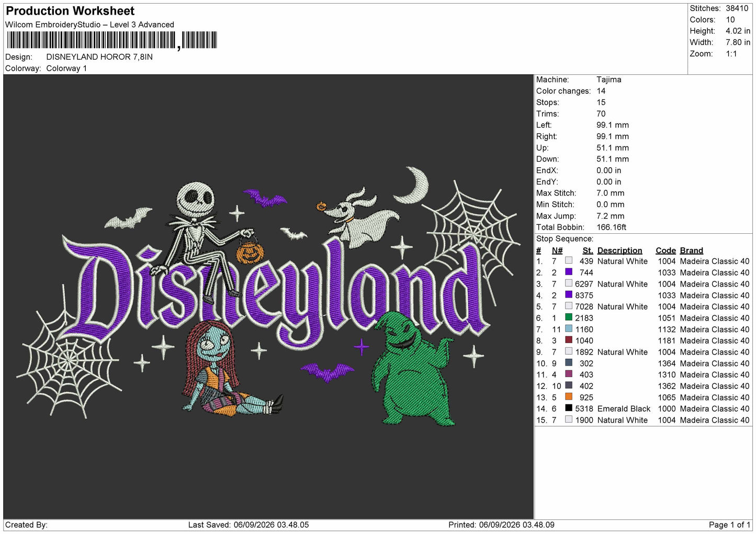Click the Machine value 'Tajima'
This screenshot has width=756, height=534.
[609, 79]
